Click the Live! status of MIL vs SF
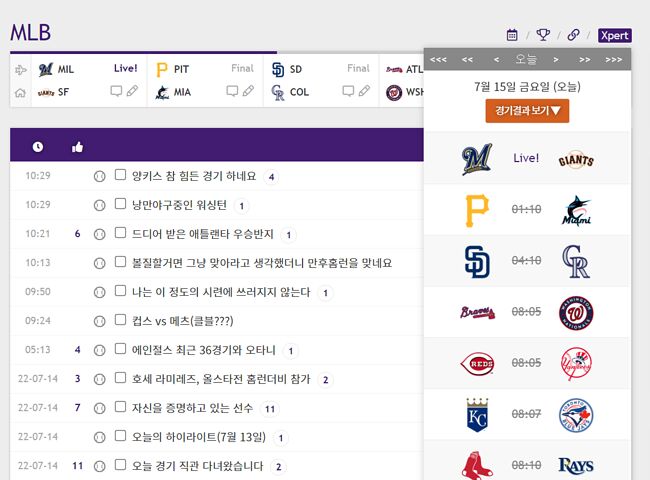650x480 pixels. coord(126,68)
